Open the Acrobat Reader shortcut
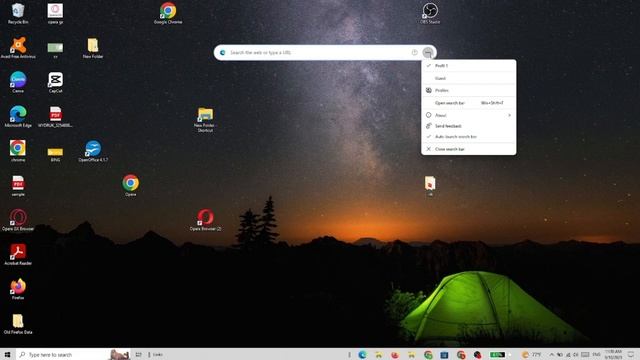Image resolution: width=640 pixels, height=360 pixels. [x=18, y=254]
